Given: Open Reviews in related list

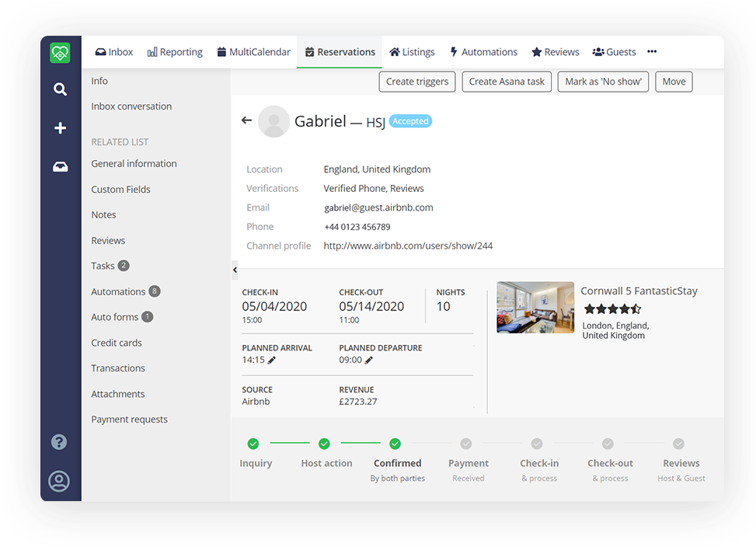Looking at the screenshot, I should click(108, 241).
